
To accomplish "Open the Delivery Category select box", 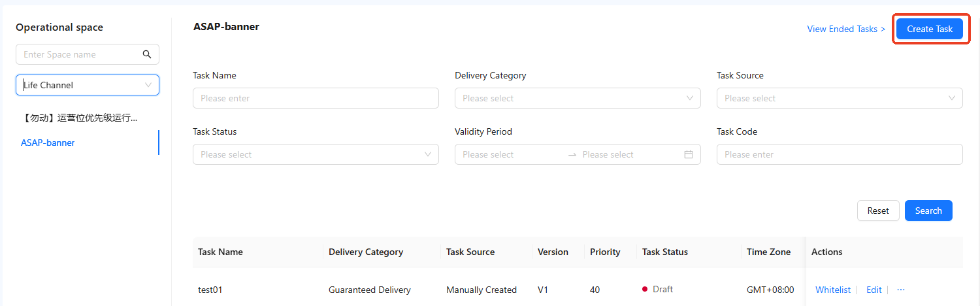I will [x=578, y=98].
